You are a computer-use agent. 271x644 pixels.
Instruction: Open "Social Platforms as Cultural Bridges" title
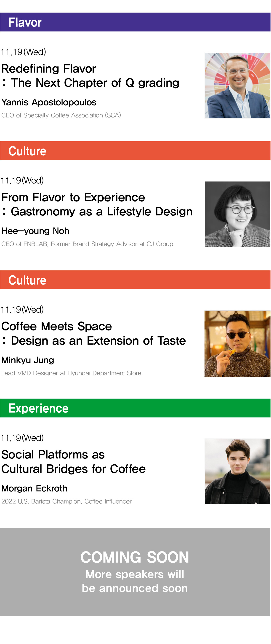[73, 461]
